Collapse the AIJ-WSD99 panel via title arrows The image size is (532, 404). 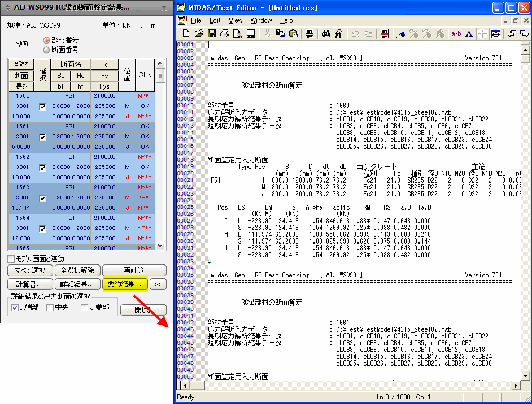tap(8, 7)
